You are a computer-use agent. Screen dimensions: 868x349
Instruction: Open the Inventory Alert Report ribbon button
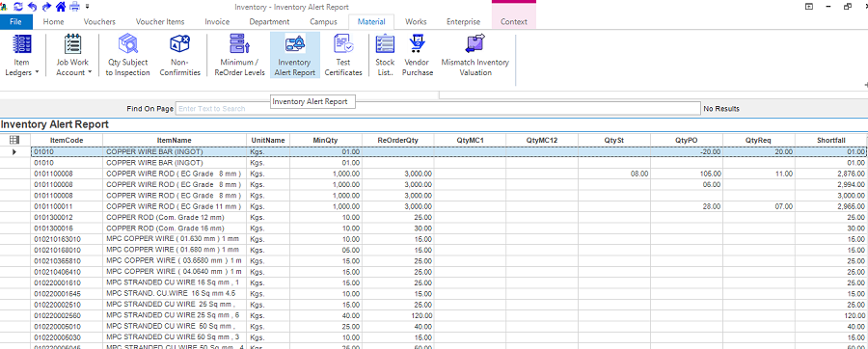point(295,55)
